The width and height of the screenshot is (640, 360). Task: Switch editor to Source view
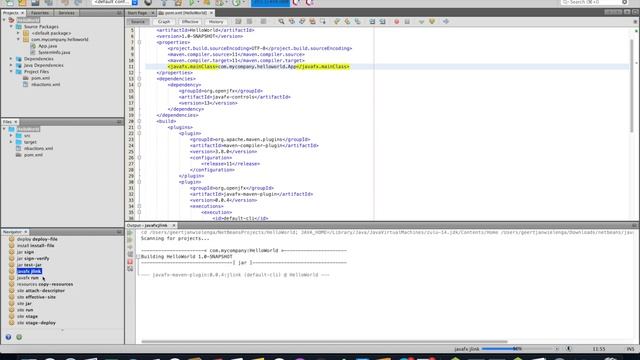(x=138, y=22)
